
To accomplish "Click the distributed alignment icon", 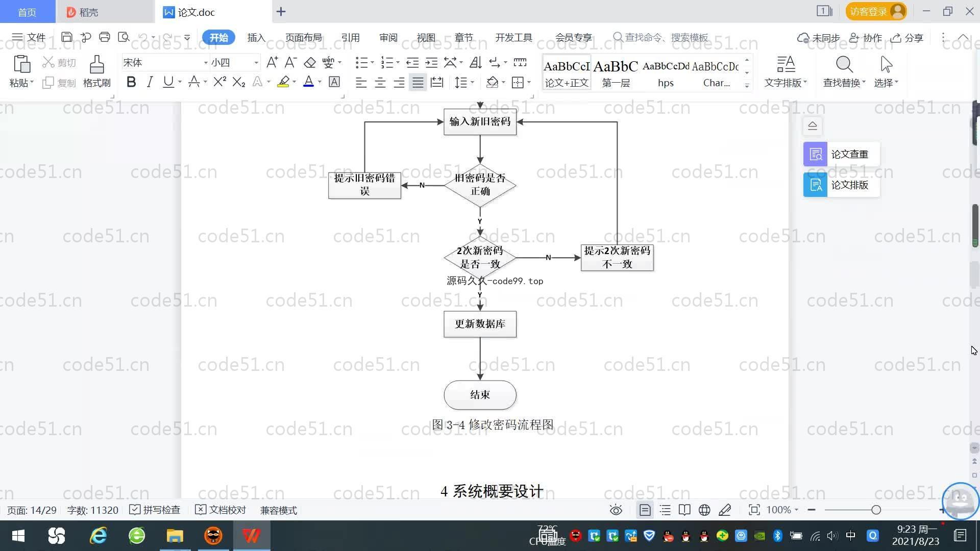I will (x=437, y=82).
